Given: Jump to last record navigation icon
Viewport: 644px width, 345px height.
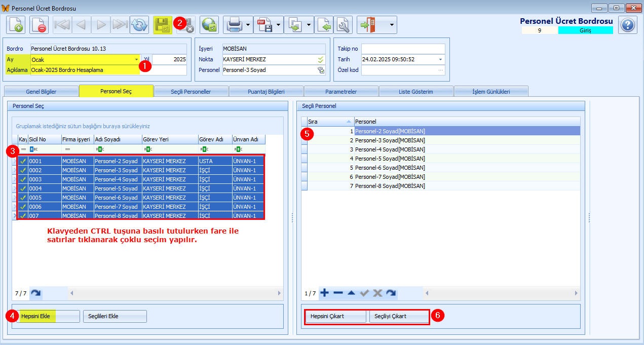Looking at the screenshot, I should click(x=120, y=25).
